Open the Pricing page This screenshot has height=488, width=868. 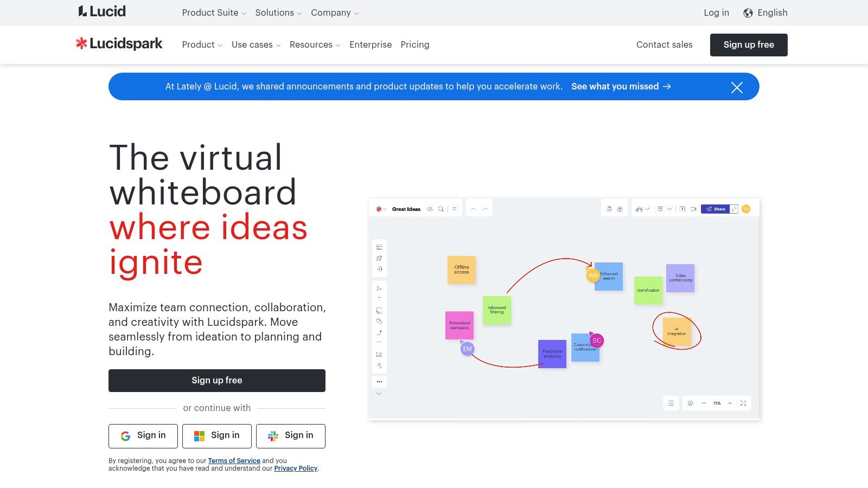[x=415, y=45]
